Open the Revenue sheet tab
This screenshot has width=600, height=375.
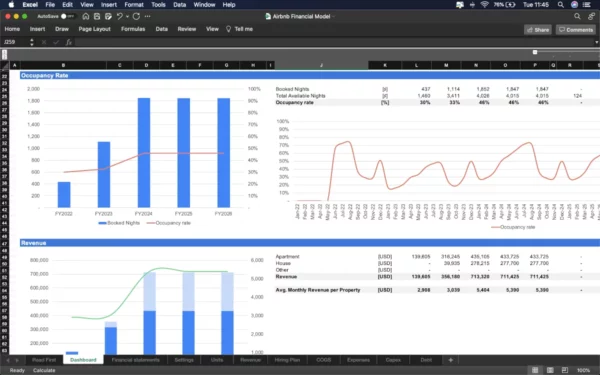(251, 360)
